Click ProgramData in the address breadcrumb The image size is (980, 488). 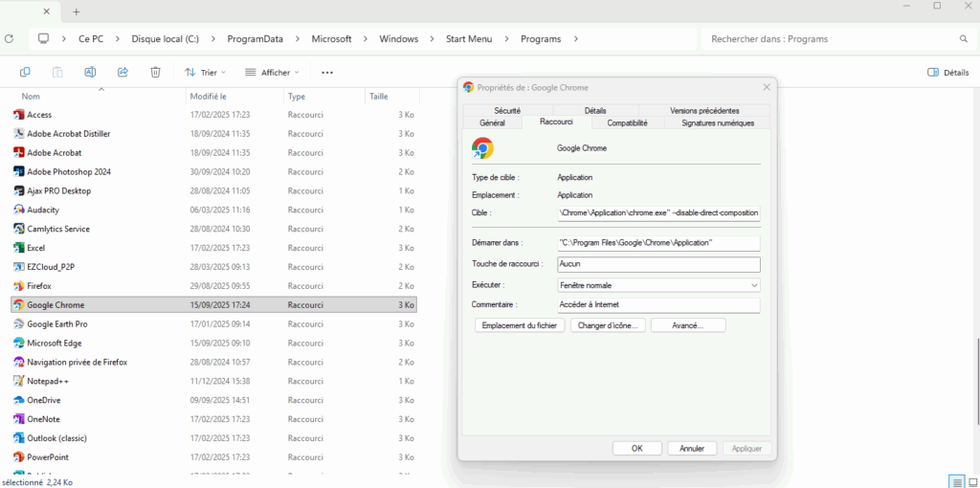(255, 38)
